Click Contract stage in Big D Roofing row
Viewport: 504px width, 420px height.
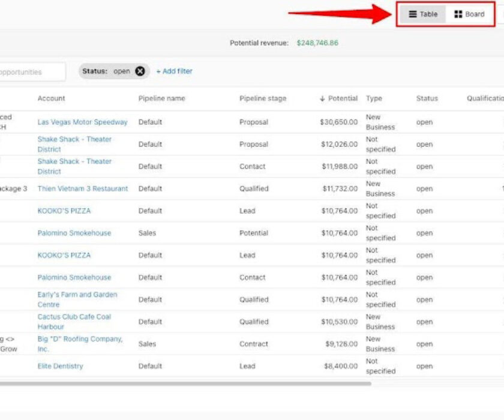pos(254,344)
